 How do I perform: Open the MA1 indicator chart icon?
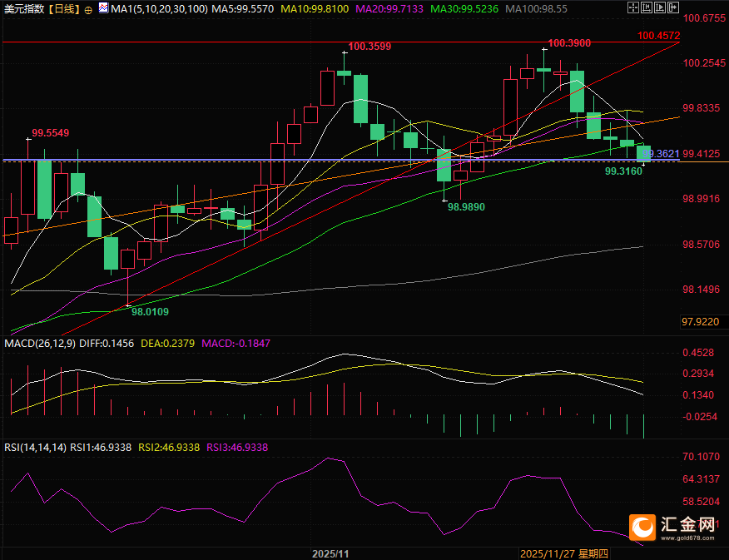click(x=102, y=8)
